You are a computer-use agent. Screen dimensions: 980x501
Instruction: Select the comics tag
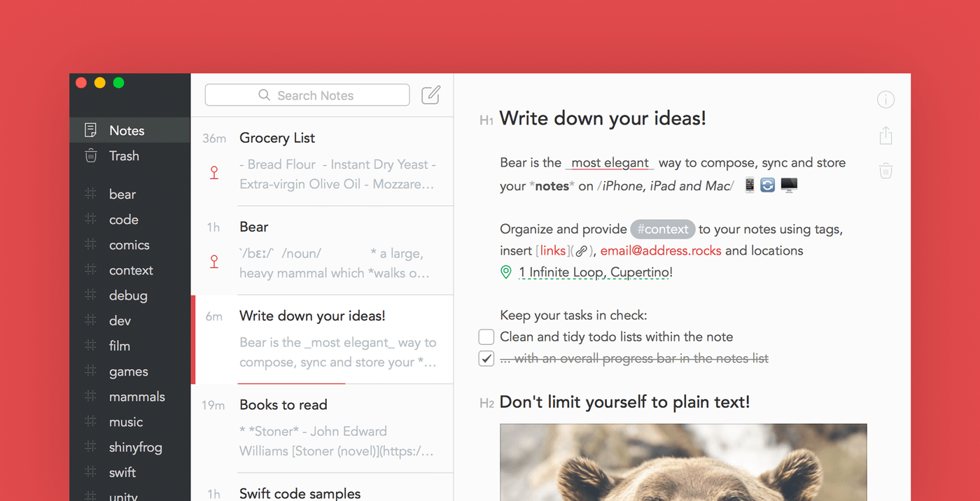click(129, 245)
